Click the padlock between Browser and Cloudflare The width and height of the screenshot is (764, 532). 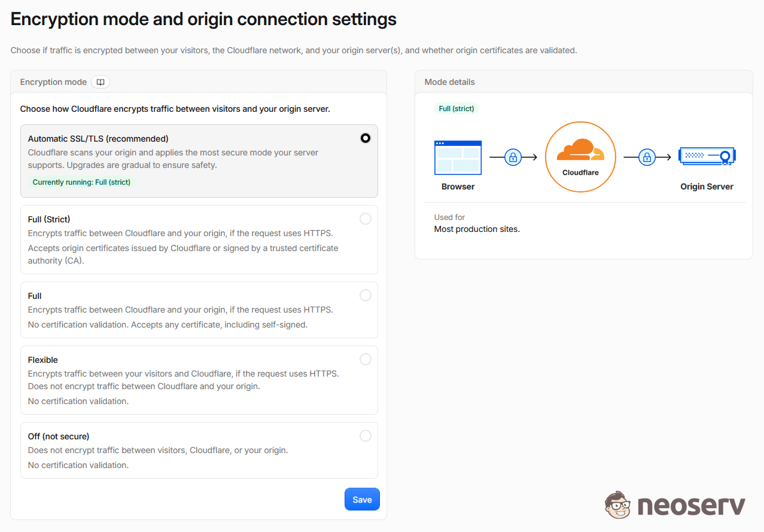pyautogui.click(x=513, y=157)
